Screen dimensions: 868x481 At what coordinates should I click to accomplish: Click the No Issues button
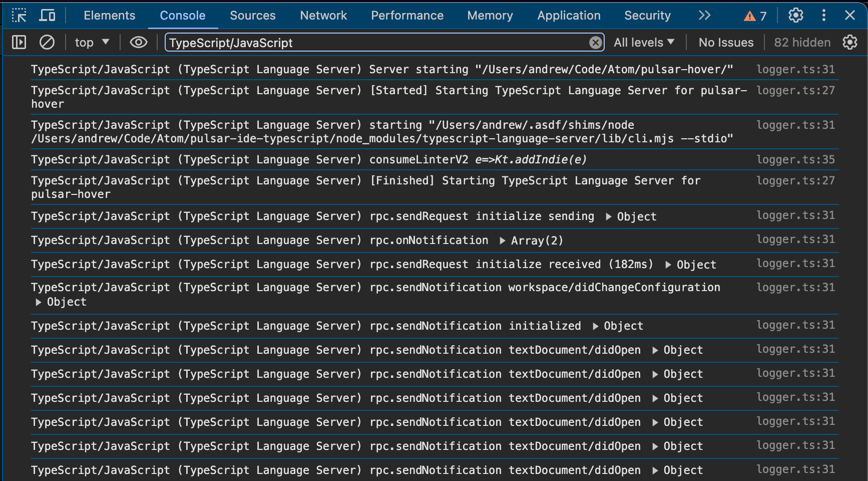pos(726,42)
